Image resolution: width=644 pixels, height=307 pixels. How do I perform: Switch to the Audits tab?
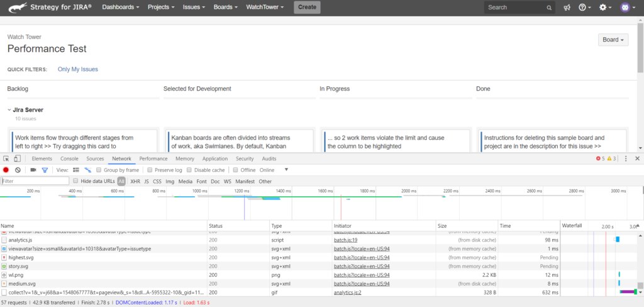pos(269,159)
